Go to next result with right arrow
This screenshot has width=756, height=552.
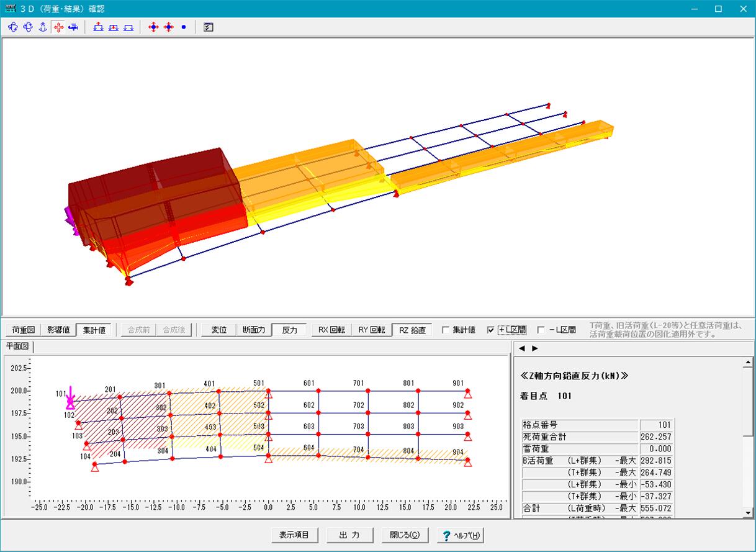[x=535, y=348]
